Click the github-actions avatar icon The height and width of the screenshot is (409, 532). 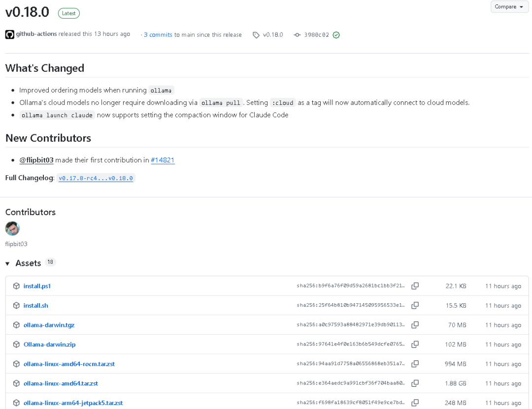click(x=9, y=34)
